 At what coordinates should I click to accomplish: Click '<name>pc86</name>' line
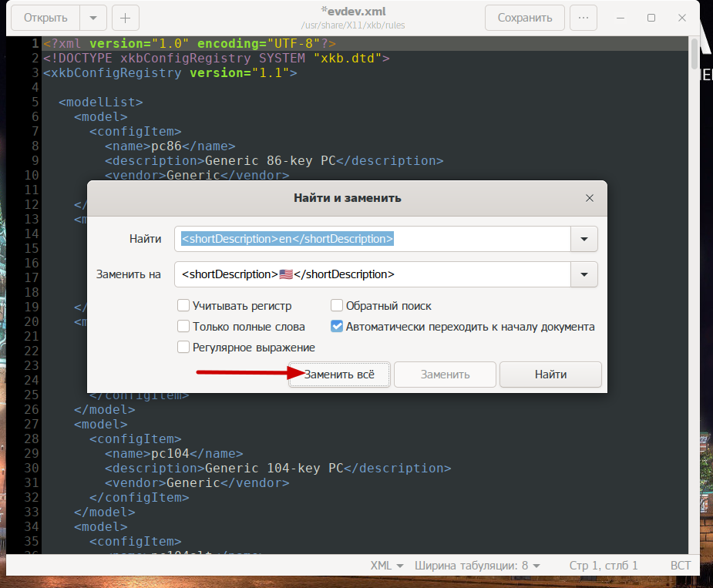pos(170,146)
